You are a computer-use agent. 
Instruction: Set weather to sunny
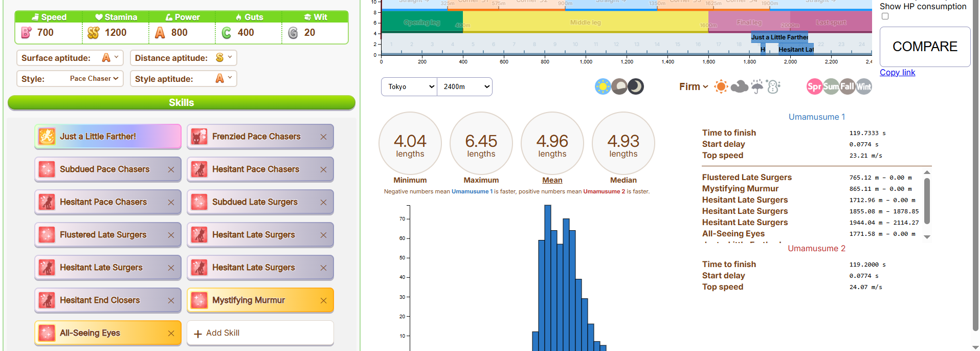[721, 86]
